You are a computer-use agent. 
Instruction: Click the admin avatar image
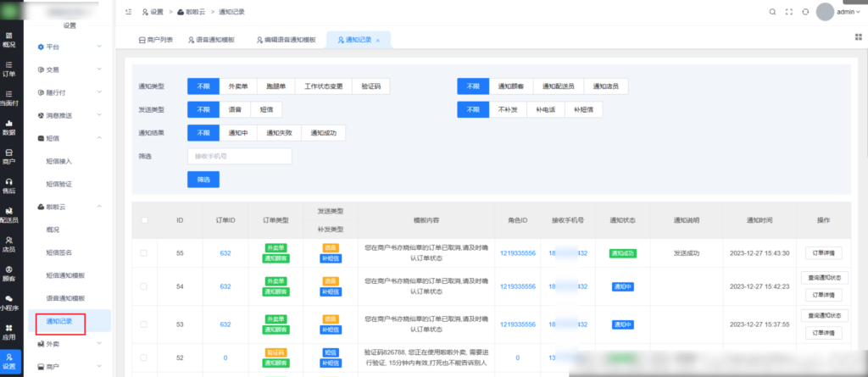(x=825, y=12)
